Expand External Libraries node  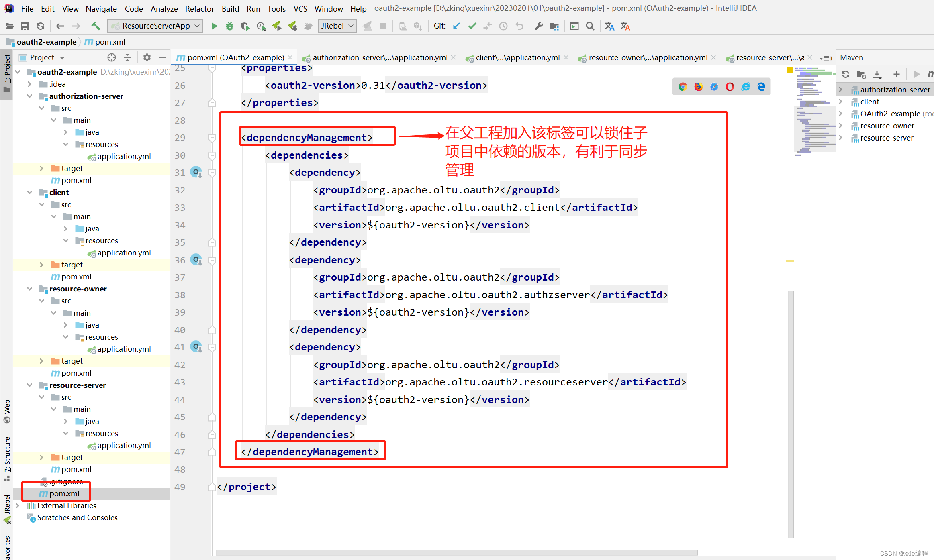(18, 505)
